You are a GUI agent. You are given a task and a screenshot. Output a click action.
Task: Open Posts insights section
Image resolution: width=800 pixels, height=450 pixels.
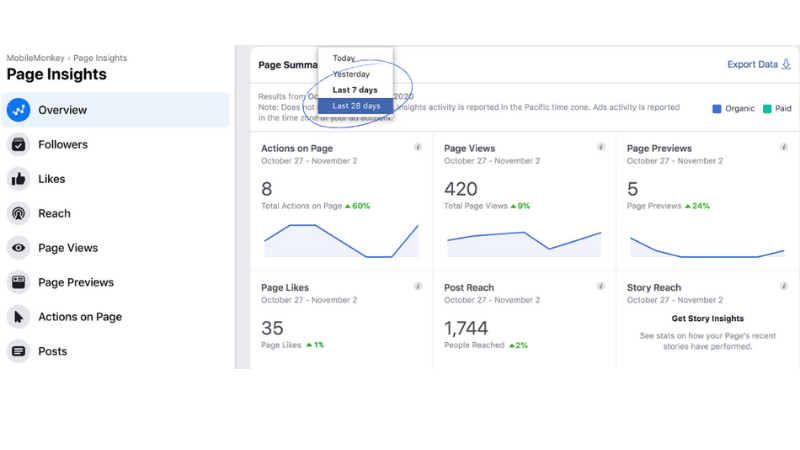pos(115,351)
